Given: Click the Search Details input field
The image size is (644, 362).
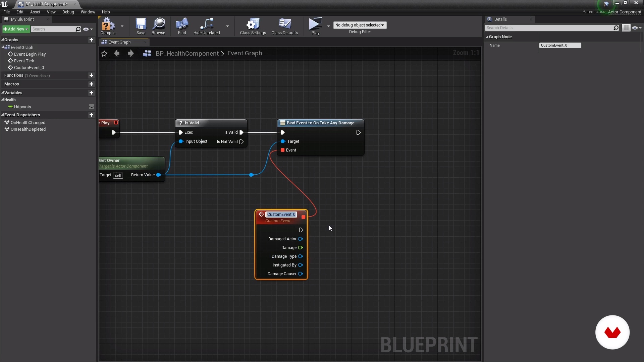Looking at the screenshot, I should point(549,28).
